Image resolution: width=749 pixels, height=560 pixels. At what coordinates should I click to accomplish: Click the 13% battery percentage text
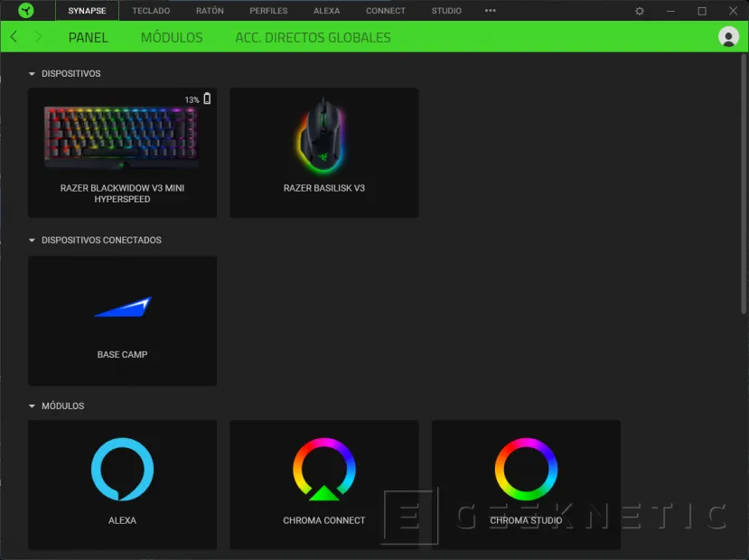click(x=192, y=99)
